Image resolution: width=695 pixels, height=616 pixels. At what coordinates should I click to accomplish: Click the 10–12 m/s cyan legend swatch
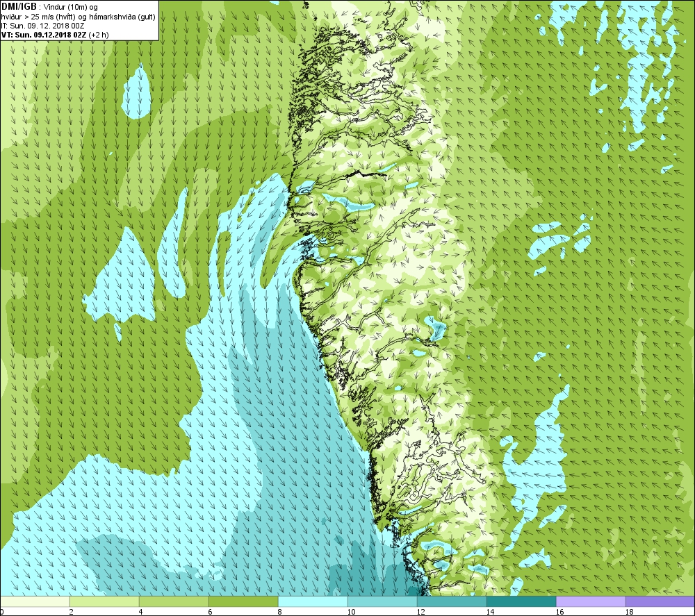tap(382, 601)
